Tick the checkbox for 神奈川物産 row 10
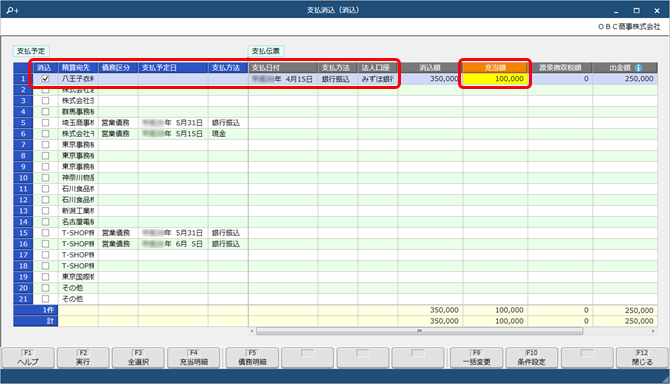670x384 pixels. coord(45,178)
